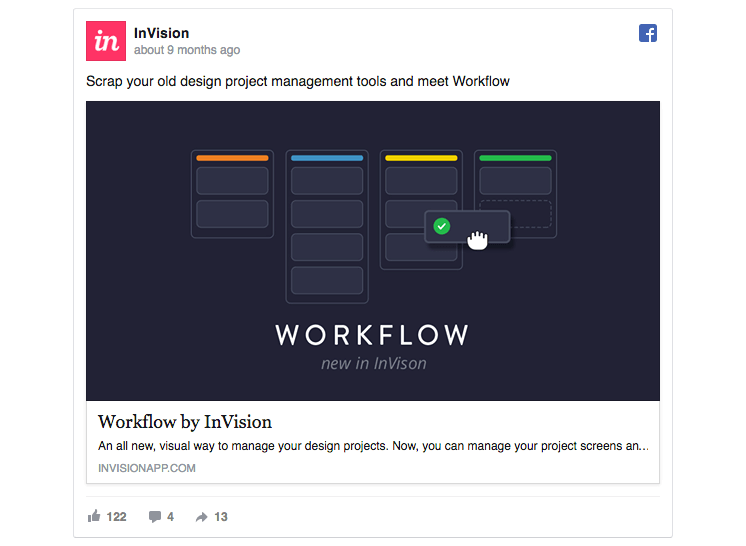Click the comment speech bubble icon
Screen dimensions: 746x546
coord(155,517)
